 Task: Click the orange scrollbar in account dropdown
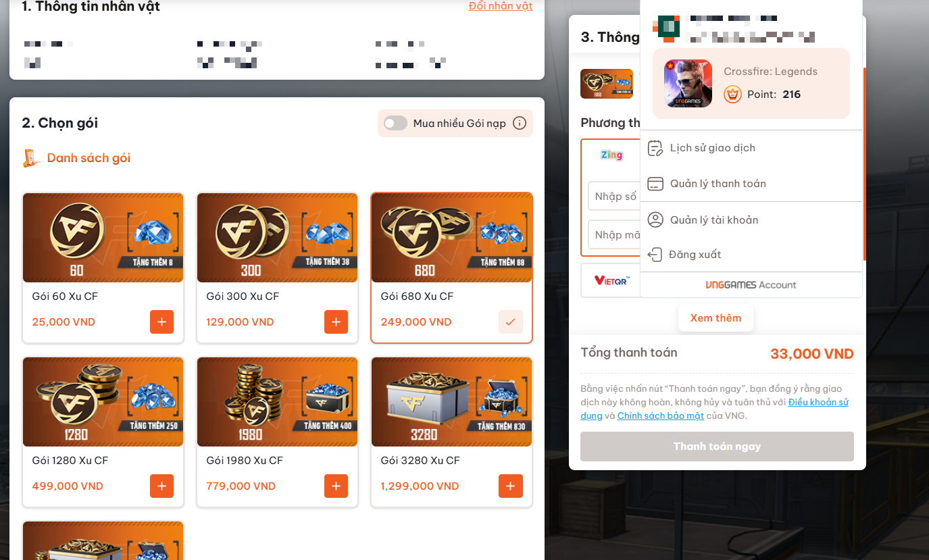coord(864,164)
